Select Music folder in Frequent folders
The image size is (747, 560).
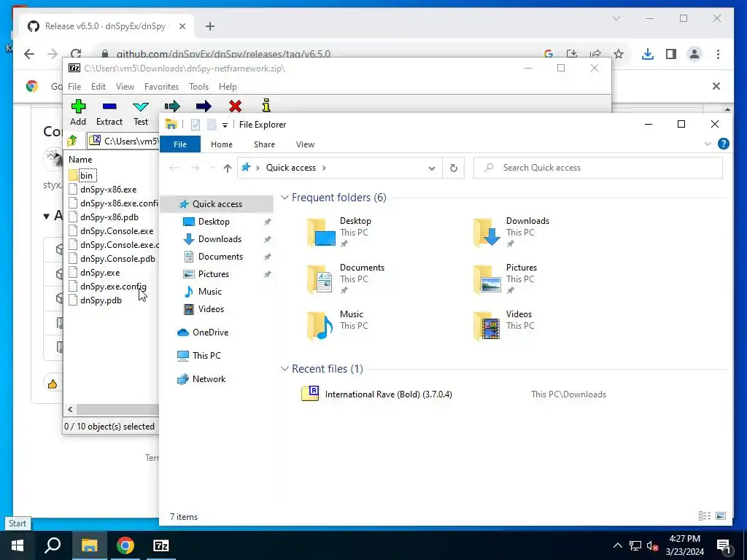pyautogui.click(x=337, y=326)
